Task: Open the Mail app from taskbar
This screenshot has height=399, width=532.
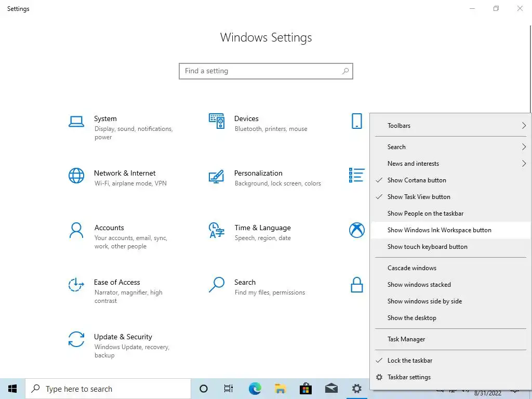Action: 331,389
